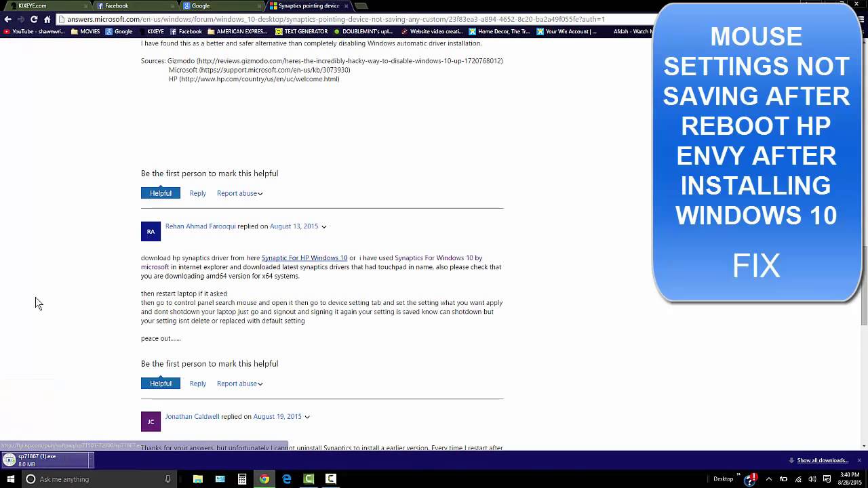Expand dropdown arrow after August 13, 2015
868x488 pixels.
point(323,227)
